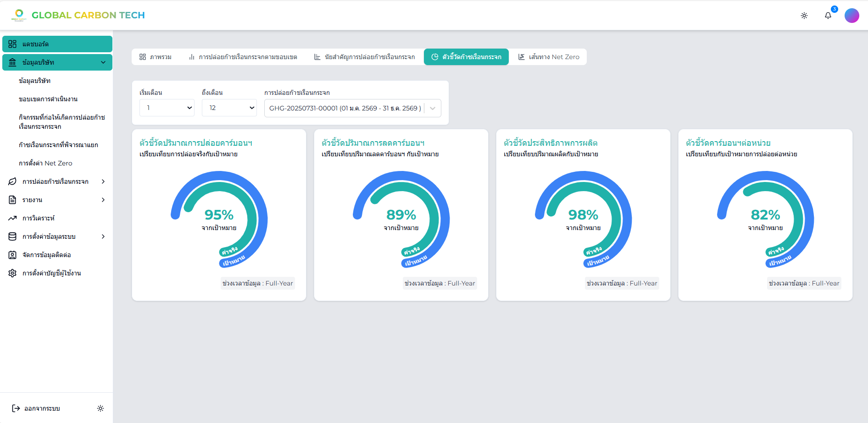Open การตั้งค่า Net Zero sidebar link
This screenshot has height=423, width=868.
pyautogui.click(x=45, y=163)
